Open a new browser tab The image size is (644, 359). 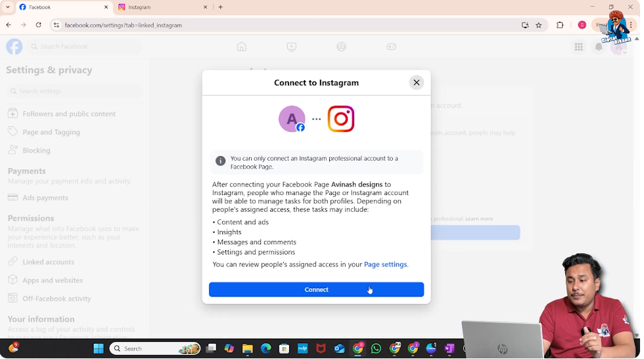pyautogui.click(x=221, y=7)
